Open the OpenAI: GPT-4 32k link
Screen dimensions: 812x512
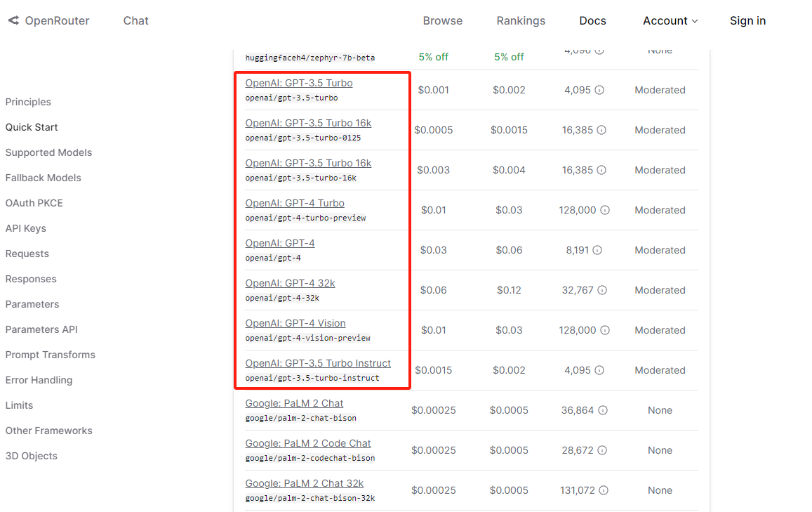pyautogui.click(x=290, y=283)
